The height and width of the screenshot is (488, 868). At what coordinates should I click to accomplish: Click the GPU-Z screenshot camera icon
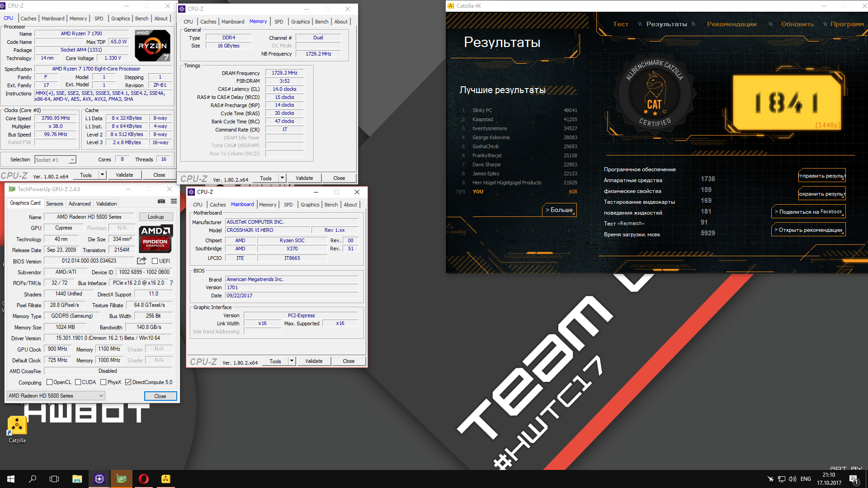tap(161, 202)
